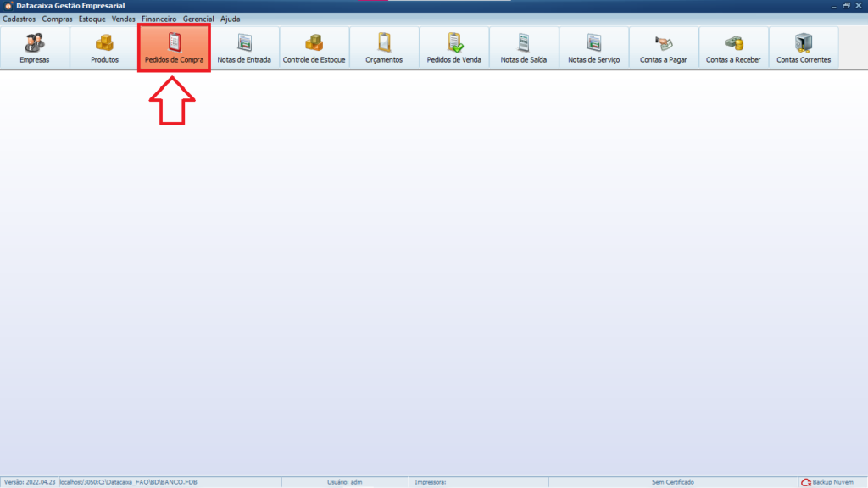Open Contas Correntes safe icon
Viewport: 868px width, 488px height.
(x=803, y=48)
